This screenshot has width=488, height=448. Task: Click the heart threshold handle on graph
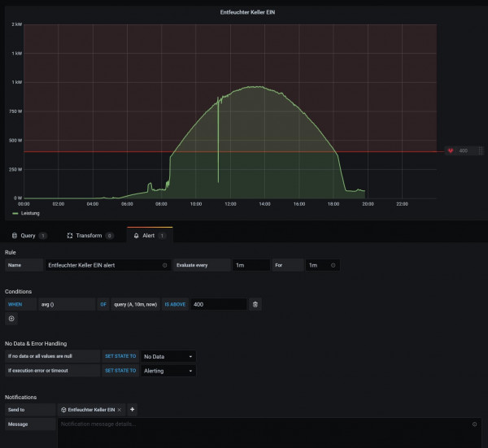[x=452, y=151]
